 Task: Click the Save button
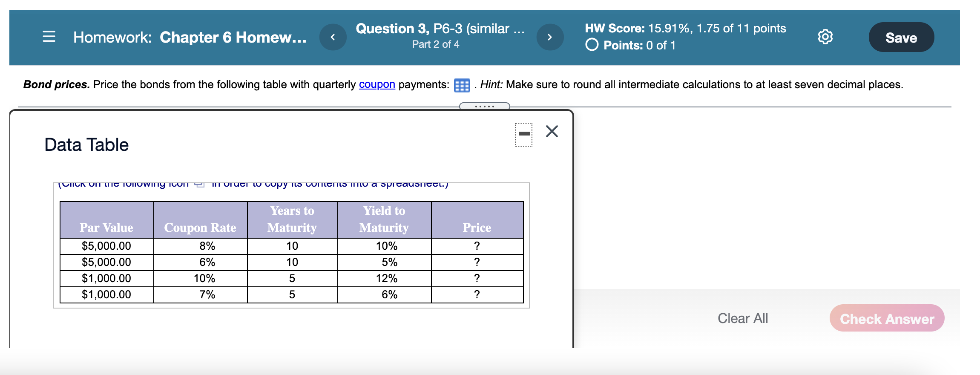[901, 37]
